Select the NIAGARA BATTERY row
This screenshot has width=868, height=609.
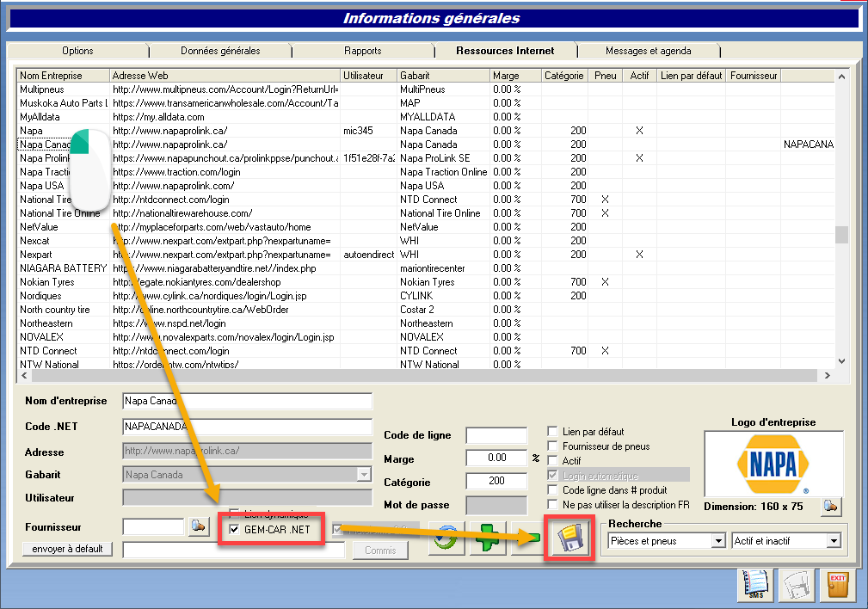coord(425,268)
